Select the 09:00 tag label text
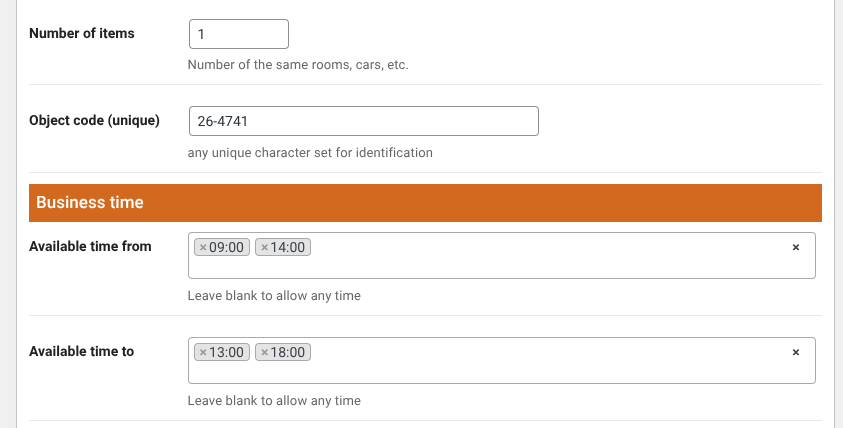This screenshot has width=843, height=428. pos(227,247)
